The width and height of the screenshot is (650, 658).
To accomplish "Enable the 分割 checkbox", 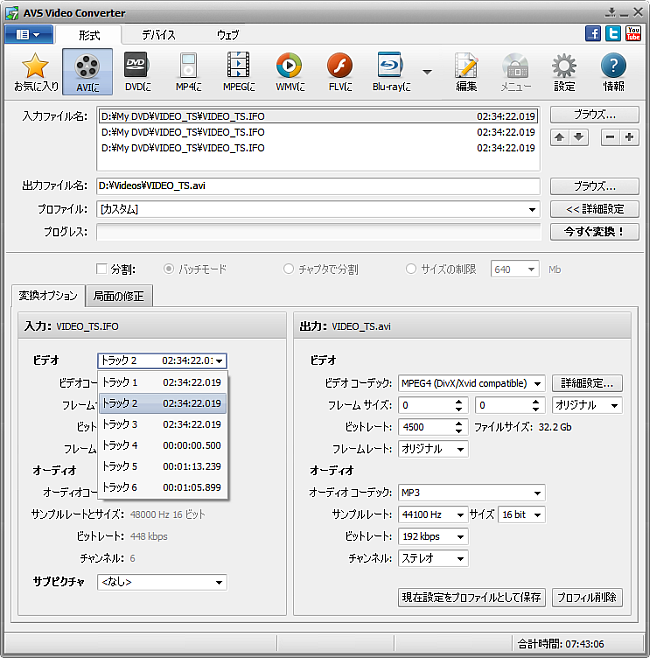I will click(x=102, y=269).
